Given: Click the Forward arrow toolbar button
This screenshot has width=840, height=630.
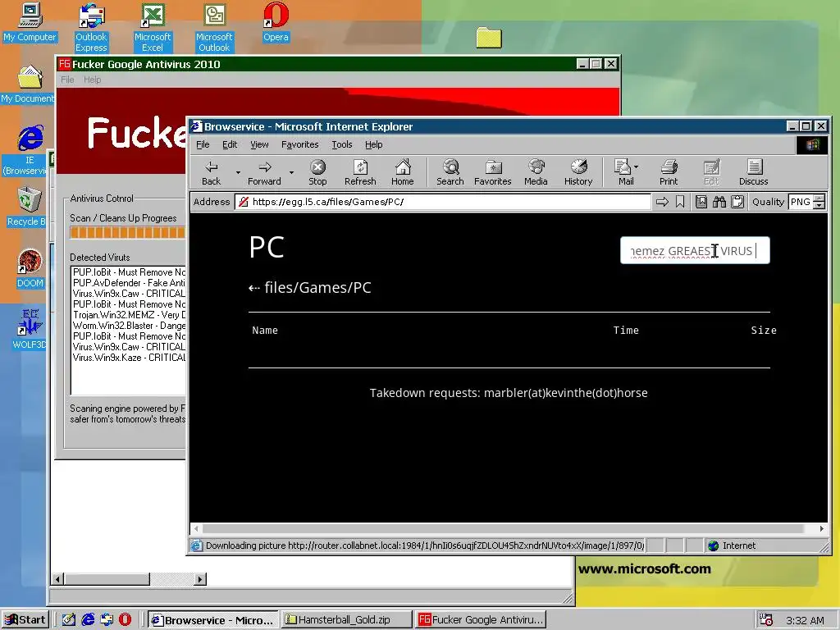Looking at the screenshot, I should pyautogui.click(x=264, y=172).
